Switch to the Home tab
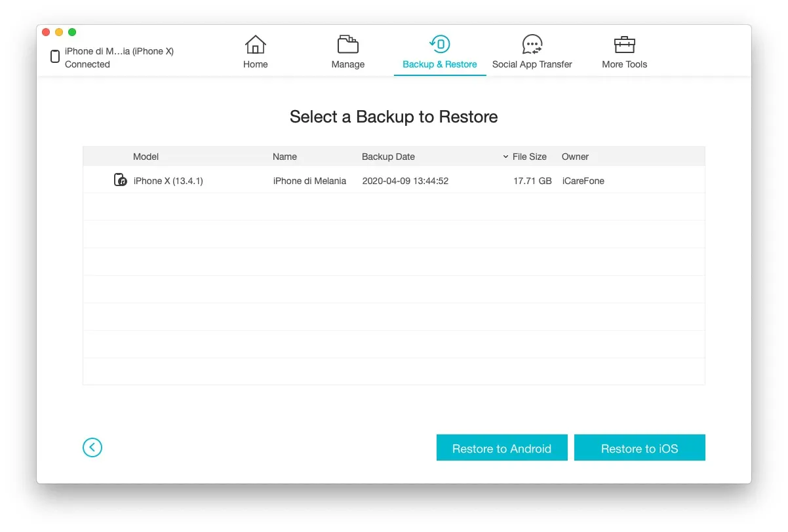788x532 pixels. (255, 52)
